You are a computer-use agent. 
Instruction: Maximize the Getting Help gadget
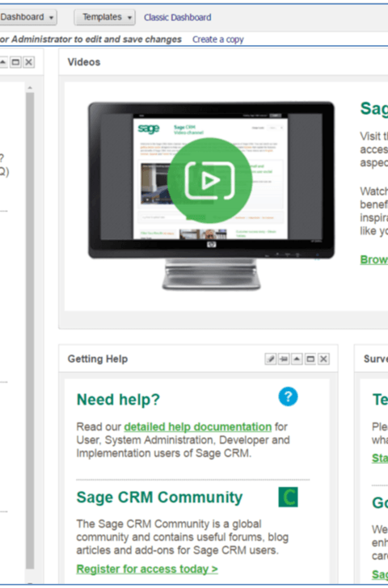[310, 359]
